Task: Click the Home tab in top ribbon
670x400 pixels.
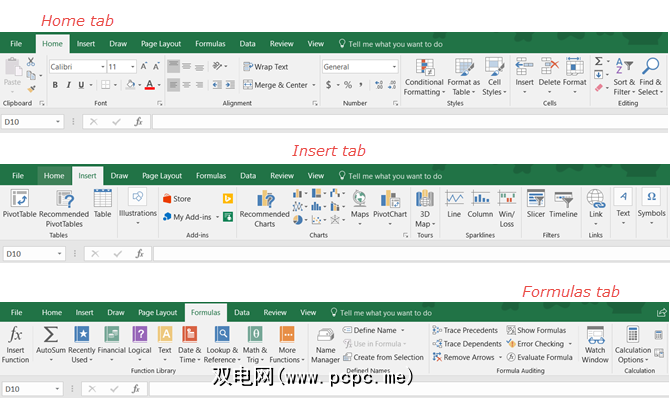Action: [52, 44]
